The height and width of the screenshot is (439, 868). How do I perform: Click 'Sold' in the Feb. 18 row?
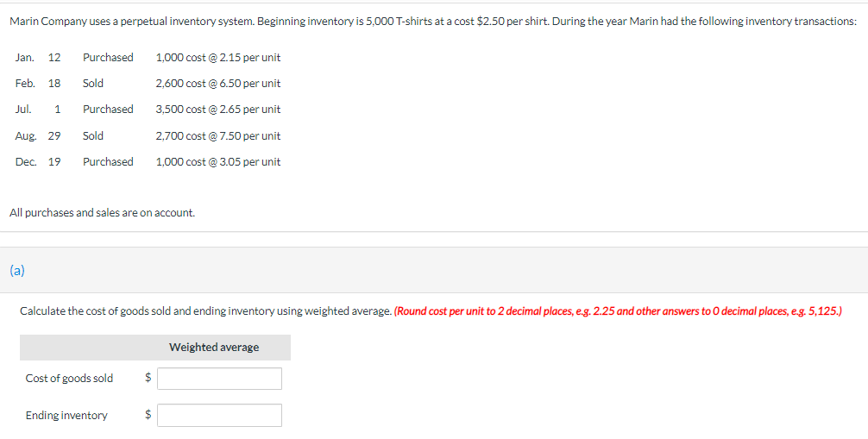coord(93,84)
